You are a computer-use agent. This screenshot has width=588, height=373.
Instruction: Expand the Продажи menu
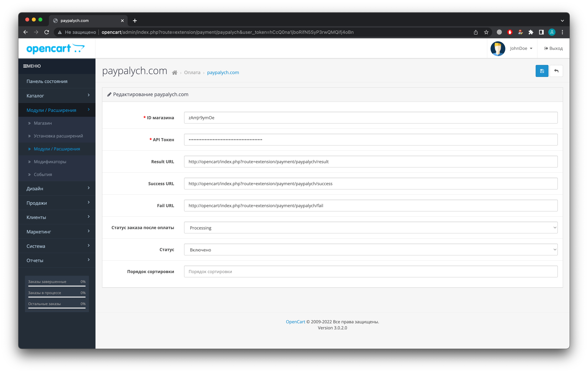pyautogui.click(x=57, y=203)
